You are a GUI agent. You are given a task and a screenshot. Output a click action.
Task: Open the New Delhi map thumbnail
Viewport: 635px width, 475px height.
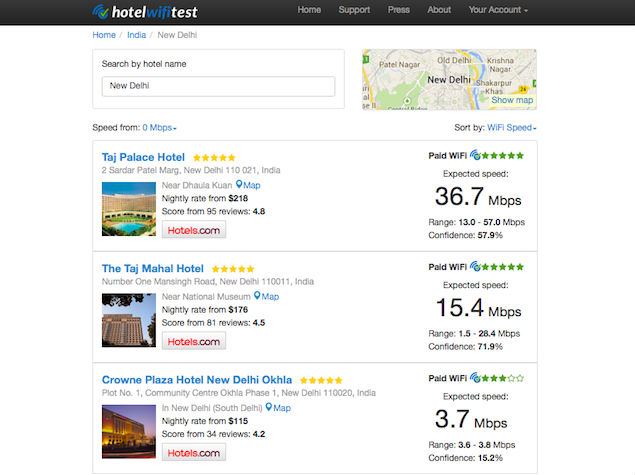(449, 79)
